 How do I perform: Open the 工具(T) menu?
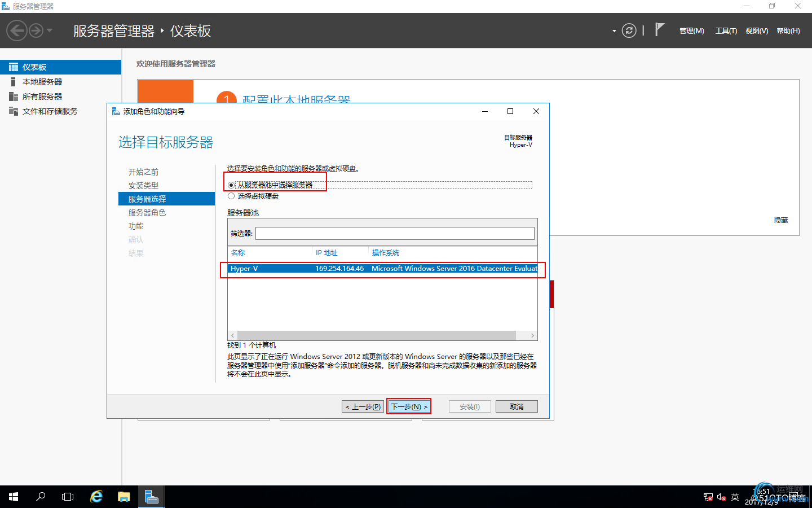point(726,31)
